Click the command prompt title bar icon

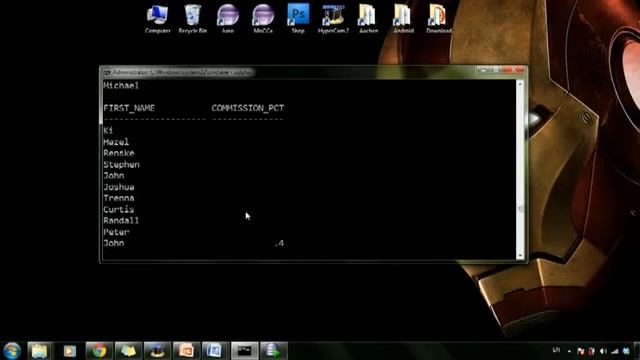click(107, 73)
